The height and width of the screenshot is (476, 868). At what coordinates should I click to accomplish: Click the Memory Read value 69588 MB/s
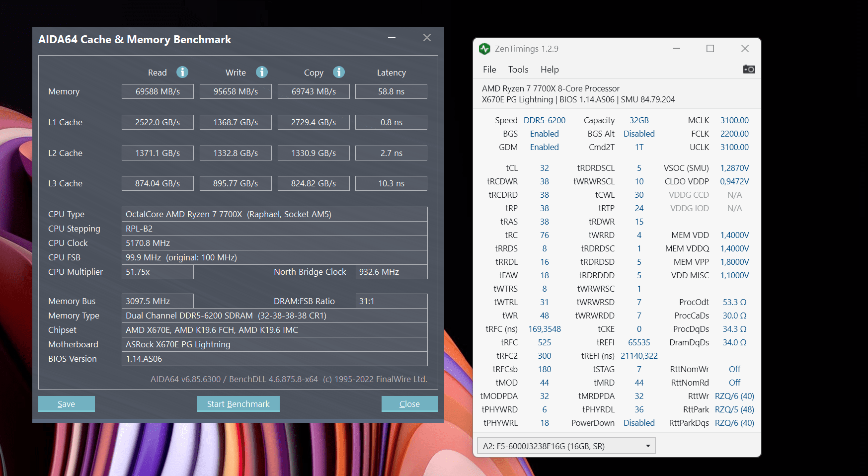coord(158,91)
